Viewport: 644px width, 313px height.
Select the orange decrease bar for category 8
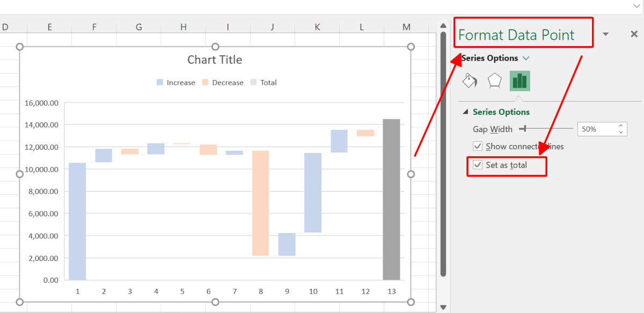[x=260, y=203]
